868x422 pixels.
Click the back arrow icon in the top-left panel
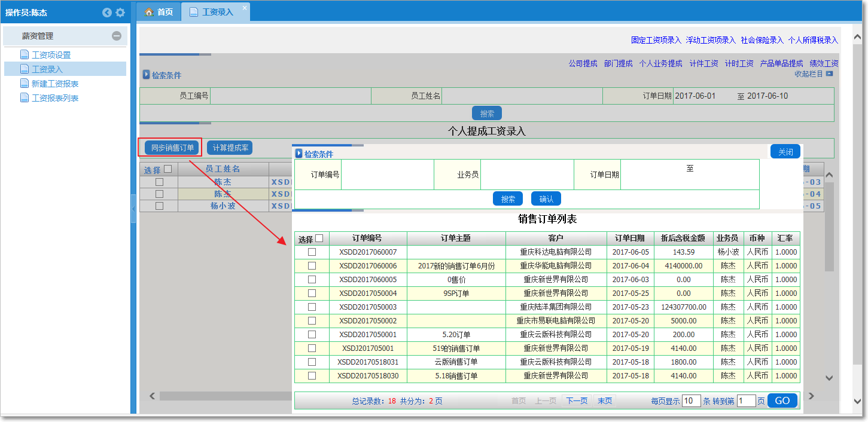(x=107, y=11)
